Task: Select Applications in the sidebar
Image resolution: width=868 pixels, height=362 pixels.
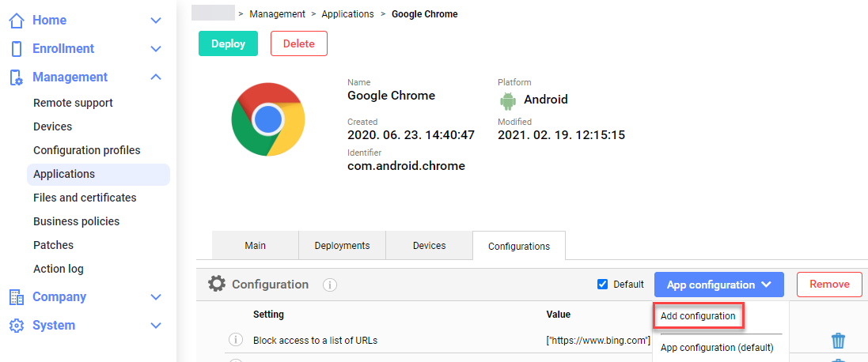Action: click(99, 174)
